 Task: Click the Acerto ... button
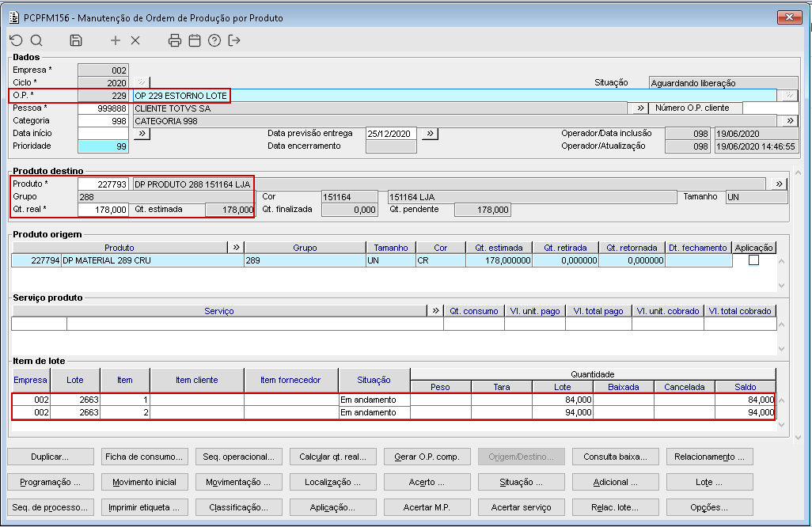427,482
